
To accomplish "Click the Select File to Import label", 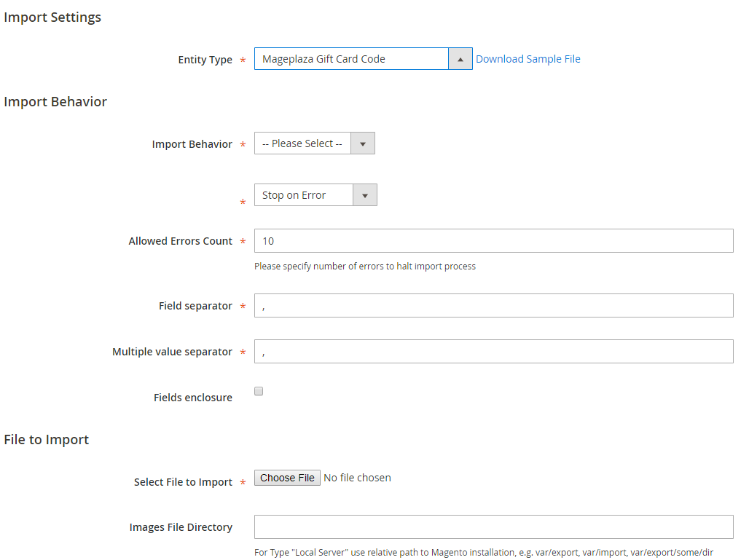I will click(x=183, y=482).
